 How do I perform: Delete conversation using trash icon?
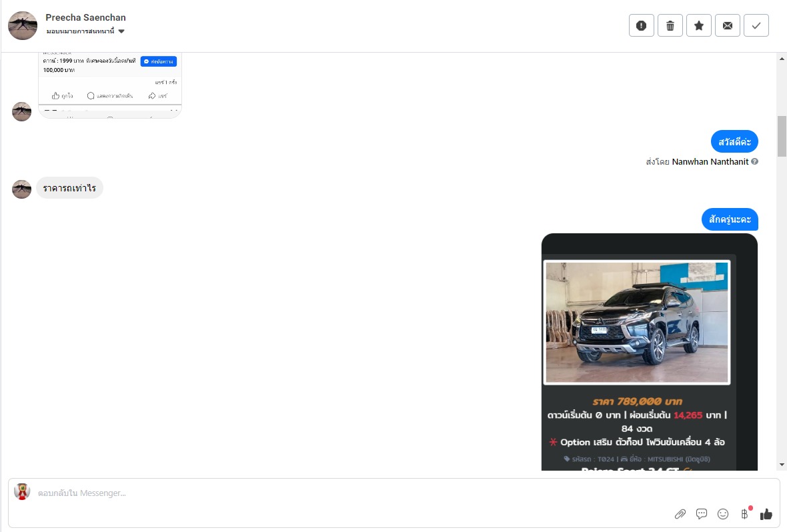[x=670, y=25]
